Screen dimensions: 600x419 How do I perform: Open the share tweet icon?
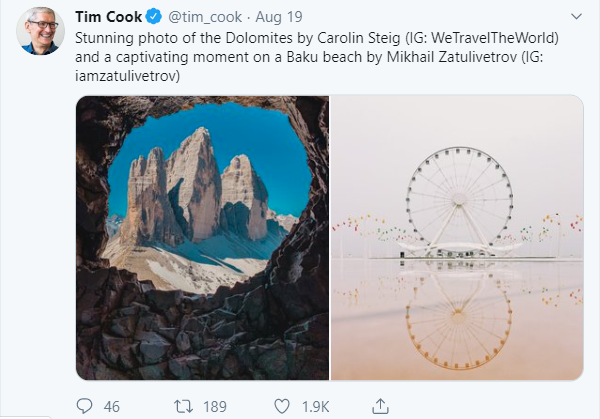click(x=380, y=406)
